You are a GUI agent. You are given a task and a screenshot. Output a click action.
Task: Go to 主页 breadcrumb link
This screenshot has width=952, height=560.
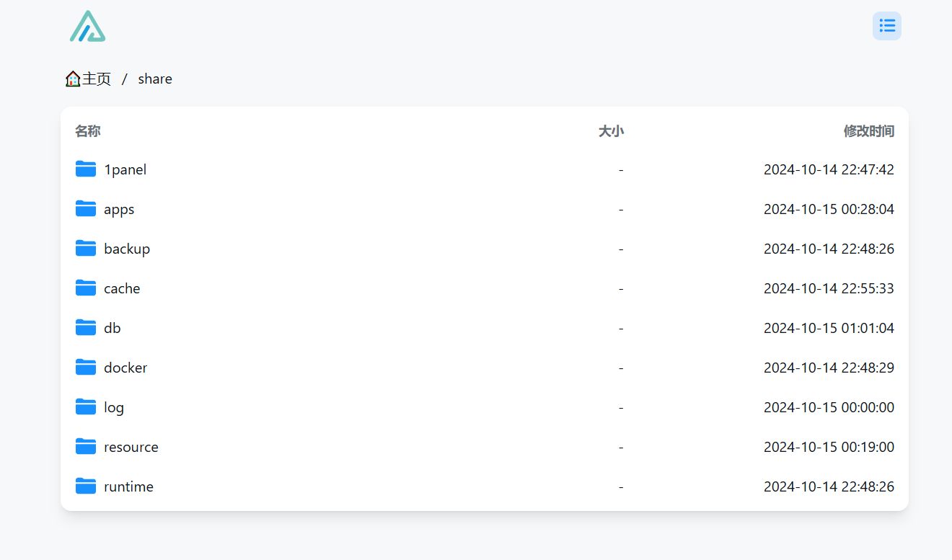point(96,79)
